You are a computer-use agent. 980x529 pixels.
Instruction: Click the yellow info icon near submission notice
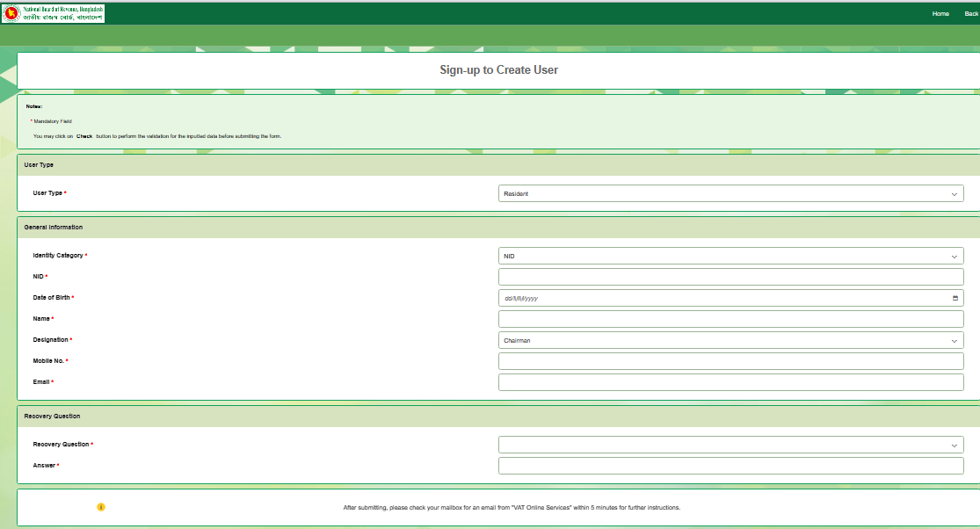[101, 507]
